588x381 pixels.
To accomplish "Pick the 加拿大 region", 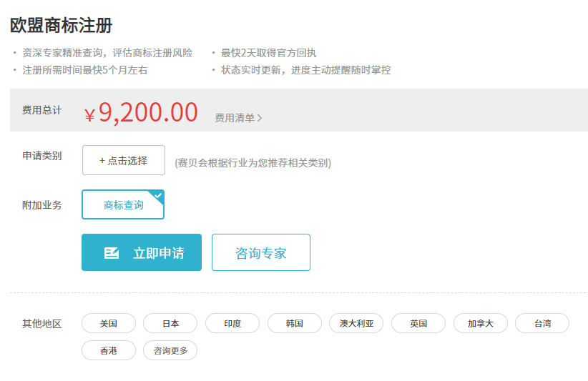I will (x=481, y=323).
